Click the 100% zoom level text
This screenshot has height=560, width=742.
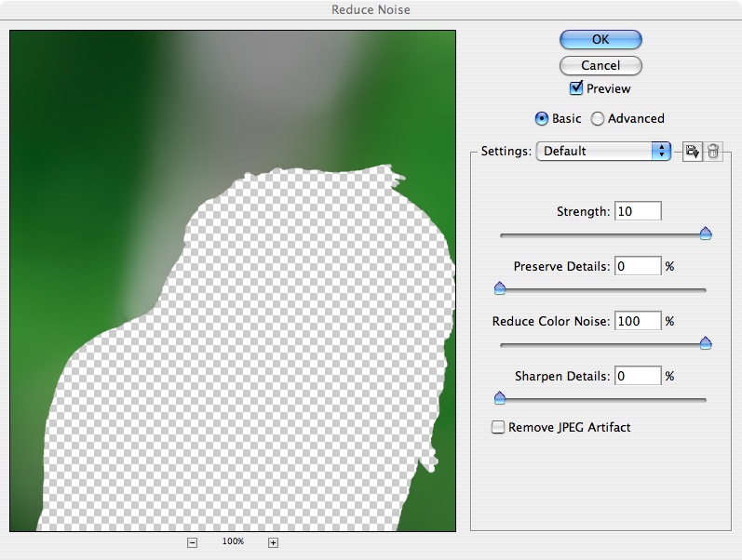[x=233, y=541]
